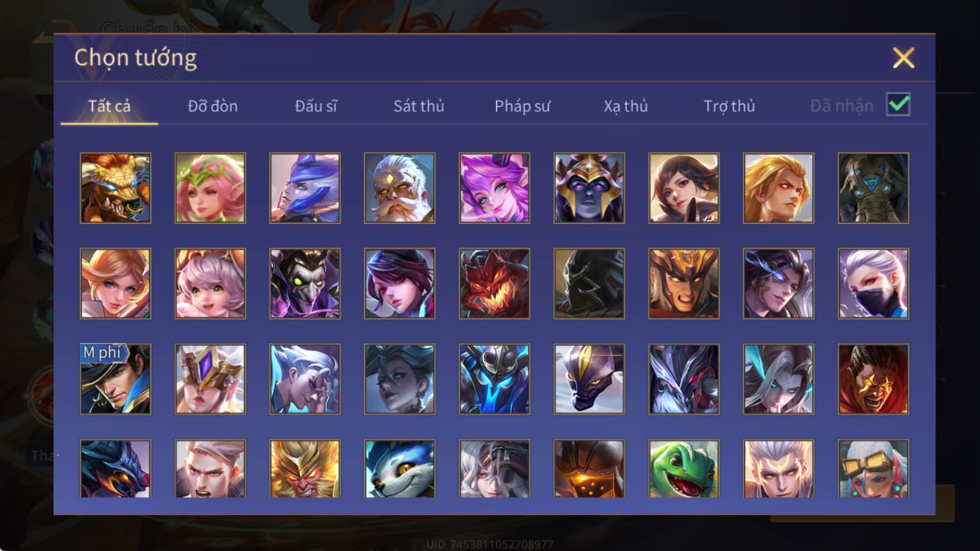The image size is (980, 551).
Task: Open the Sát thủ tab
Action: click(419, 106)
